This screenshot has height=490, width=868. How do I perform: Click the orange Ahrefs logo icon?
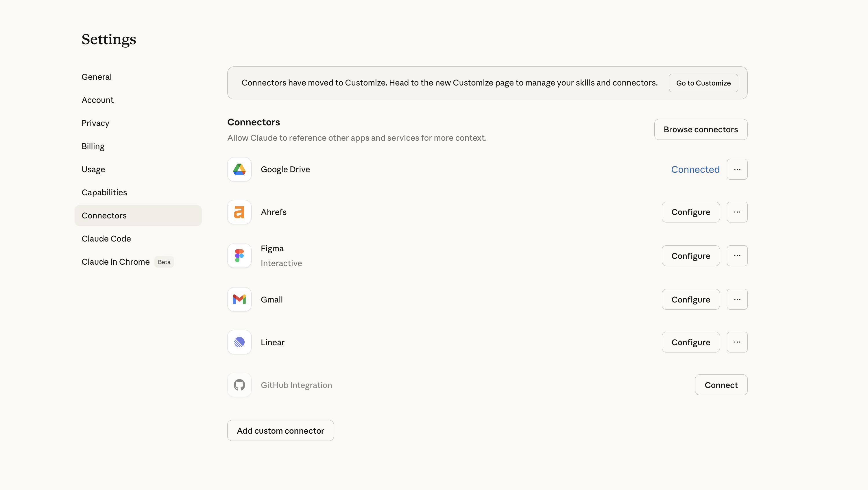(x=239, y=212)
